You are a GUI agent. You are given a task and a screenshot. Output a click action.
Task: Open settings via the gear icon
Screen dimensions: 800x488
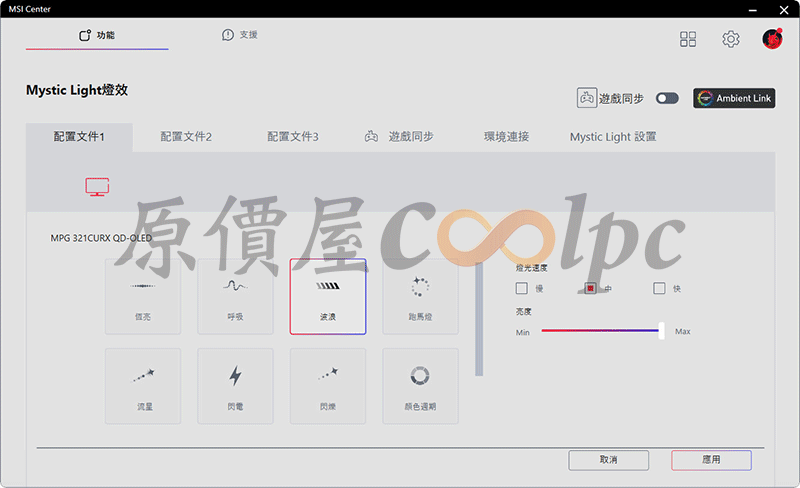[731, 39]
